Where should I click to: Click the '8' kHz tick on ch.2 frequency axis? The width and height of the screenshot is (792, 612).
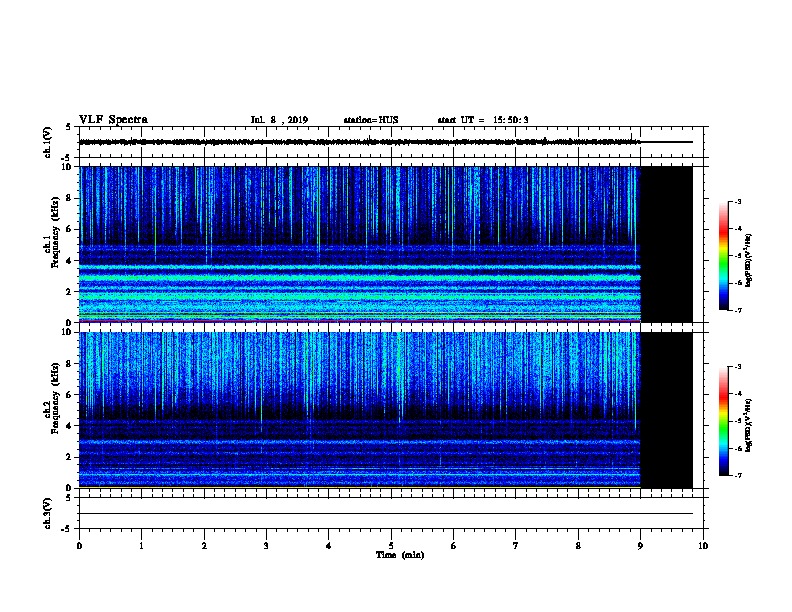tap(71, 364)
